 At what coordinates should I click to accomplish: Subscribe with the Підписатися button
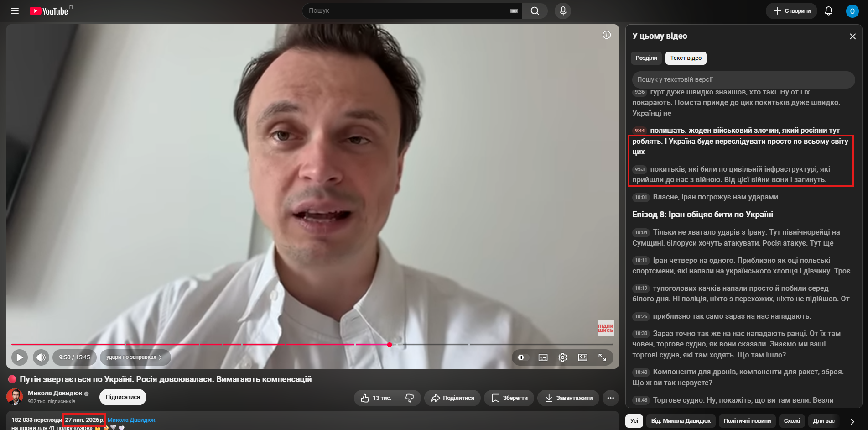pyautogui.click(x=123, y=397)
